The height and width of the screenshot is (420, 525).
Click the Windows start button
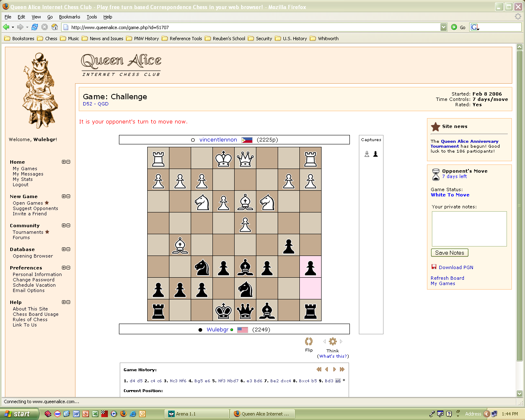19,414
